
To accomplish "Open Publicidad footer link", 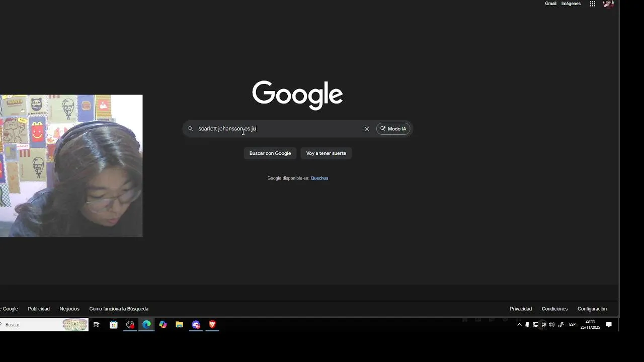I will [39, 309].
